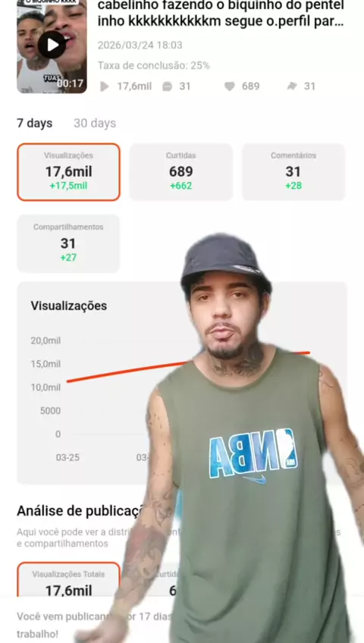
Task: Open the video title text
Action: 221,14
